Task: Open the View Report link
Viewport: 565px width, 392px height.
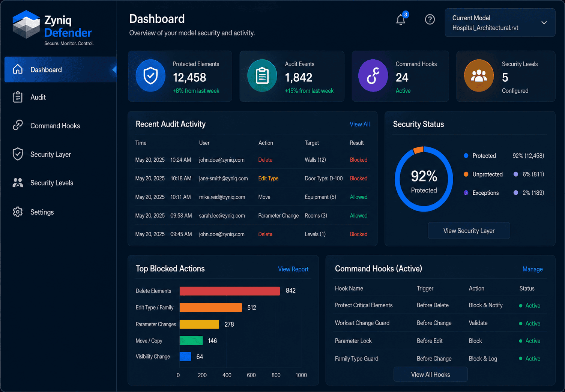Action: point(293,269)
